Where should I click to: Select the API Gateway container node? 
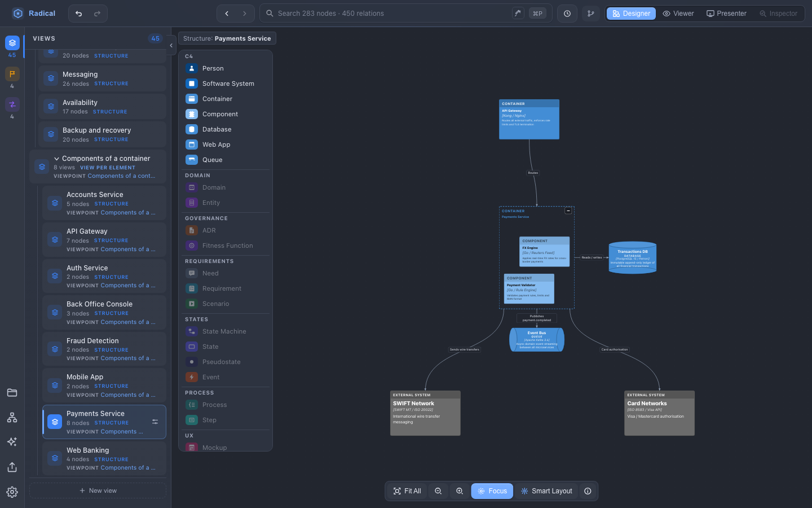tap(529, 120)
